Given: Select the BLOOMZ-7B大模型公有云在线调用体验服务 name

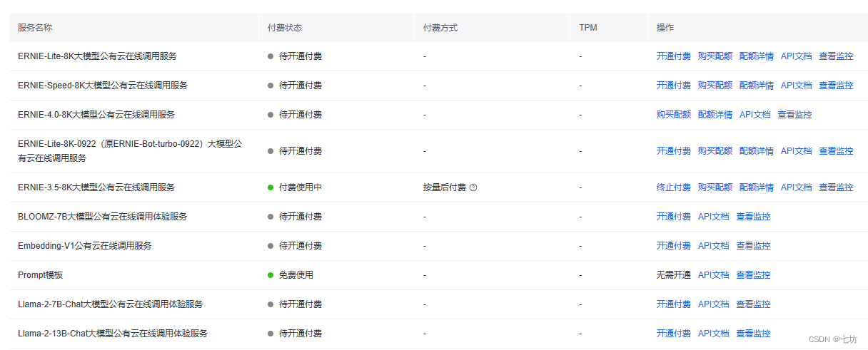Looking at the screenshot, I should pyautogui.click(x=103, y=217).
